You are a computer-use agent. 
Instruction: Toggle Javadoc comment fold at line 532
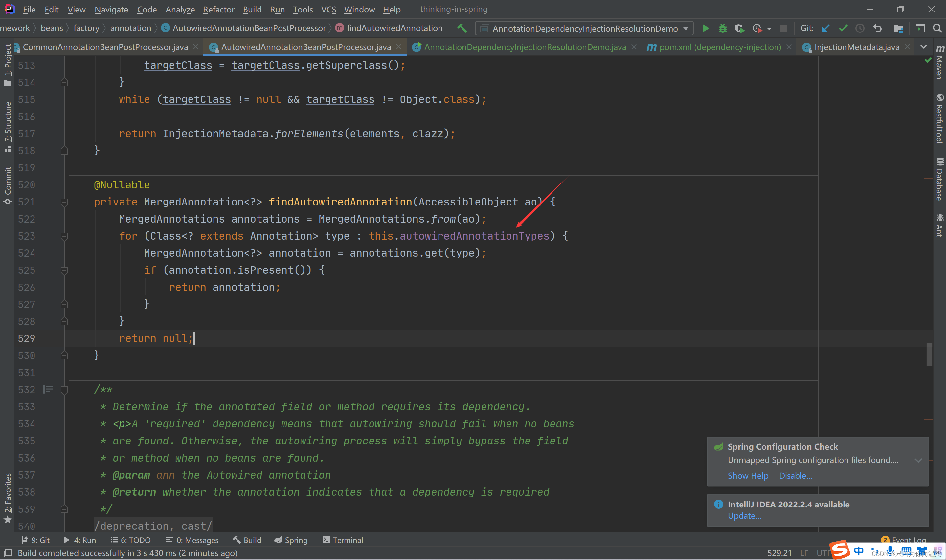64,390
